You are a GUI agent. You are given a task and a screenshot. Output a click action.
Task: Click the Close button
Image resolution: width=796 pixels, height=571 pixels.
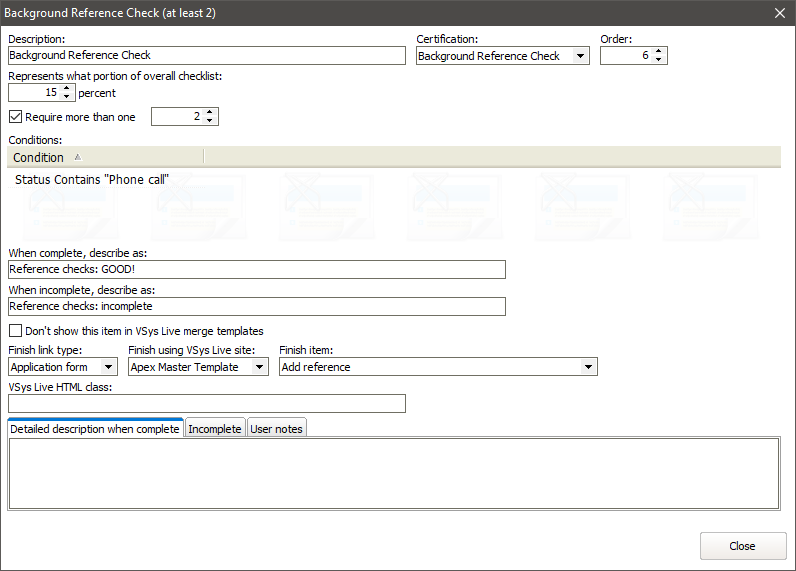tap(742, 546)
